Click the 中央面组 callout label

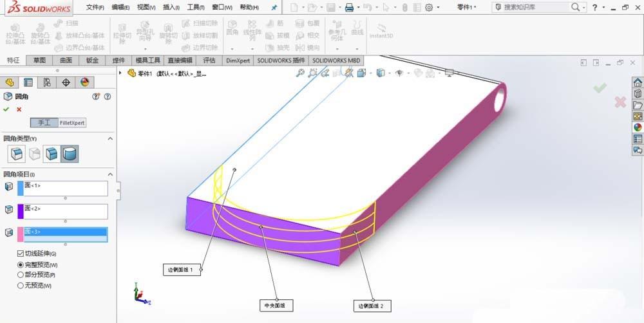click(276, 306)
